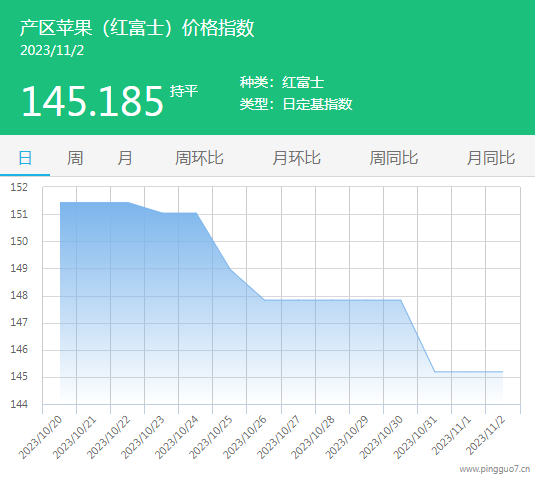This screenshot has height=480, width=535.
Task: Click the 152 y-axis label
Action: tap(19, 187)
